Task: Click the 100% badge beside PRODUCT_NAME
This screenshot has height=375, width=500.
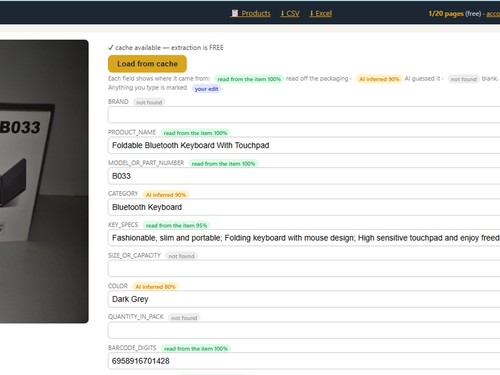Action: (195, 133)
